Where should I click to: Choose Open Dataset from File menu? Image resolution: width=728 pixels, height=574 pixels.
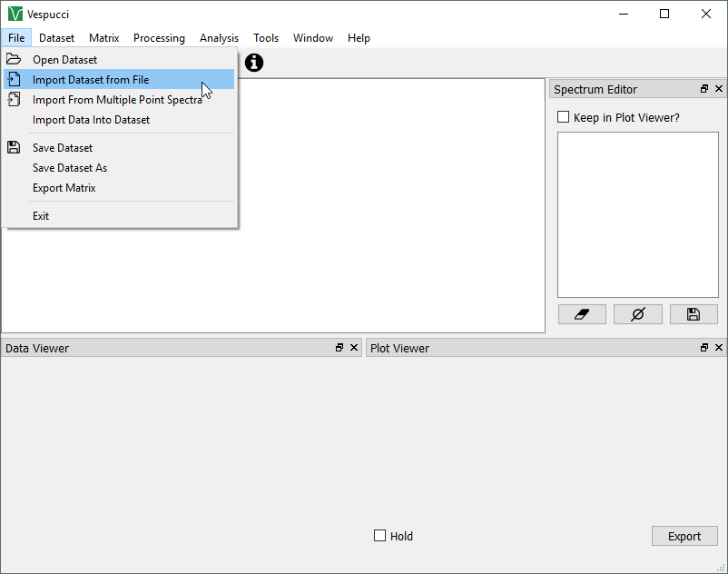tap(119, 59)
